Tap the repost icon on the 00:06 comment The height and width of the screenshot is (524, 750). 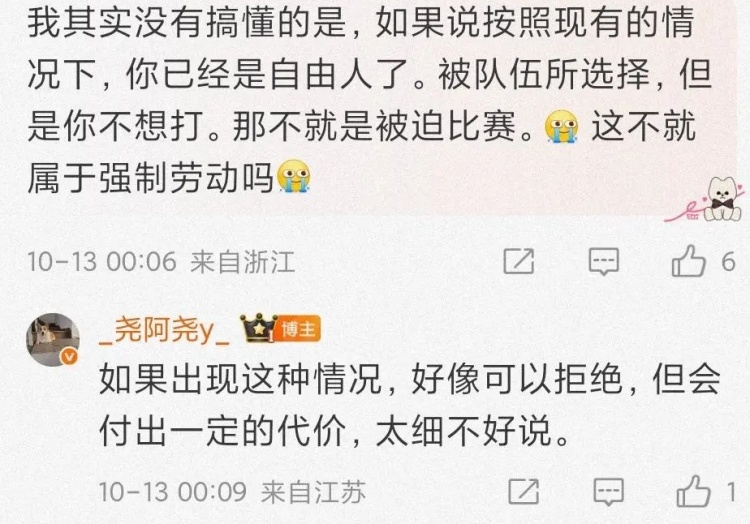click(x=519, y=261)
